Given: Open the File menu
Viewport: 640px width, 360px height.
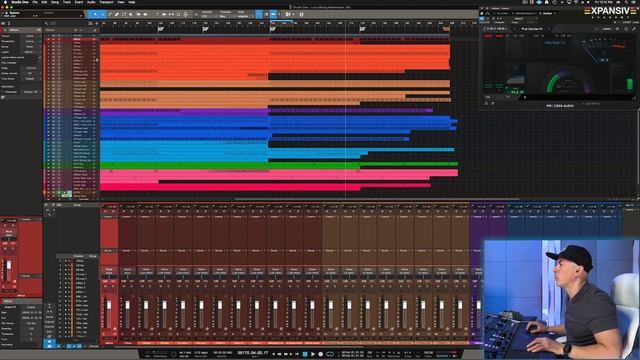Looking at the screenshot, I should (x=35, y=2).
